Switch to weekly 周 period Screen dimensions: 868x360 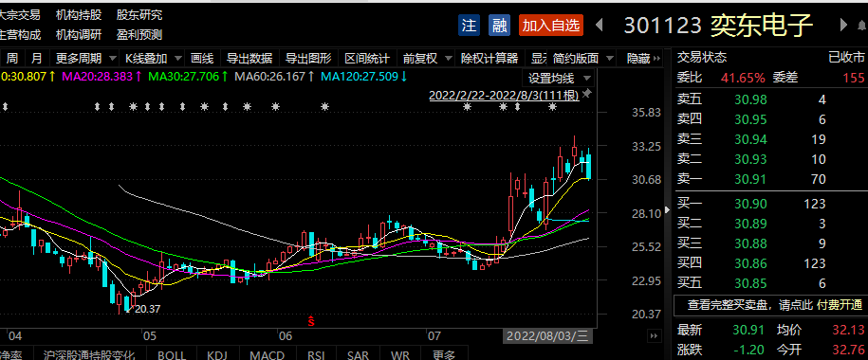click(12, 58)
